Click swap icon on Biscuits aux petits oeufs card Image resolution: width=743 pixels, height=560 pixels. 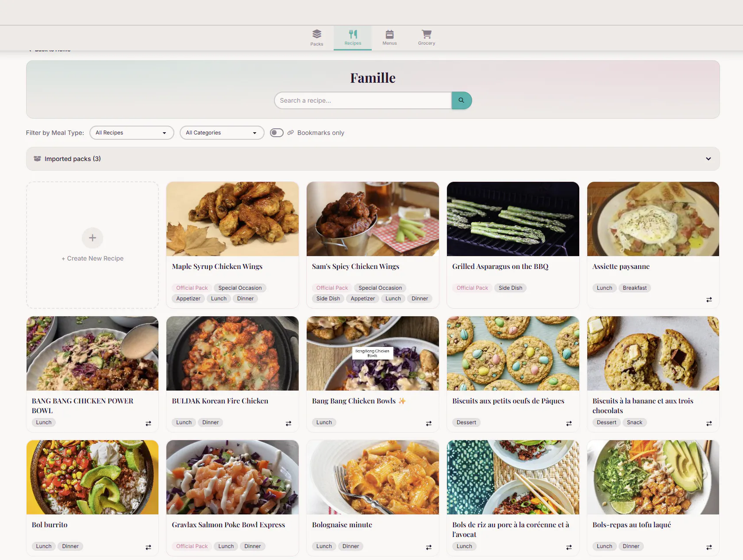pyautogui.click(x=569, y=423)
